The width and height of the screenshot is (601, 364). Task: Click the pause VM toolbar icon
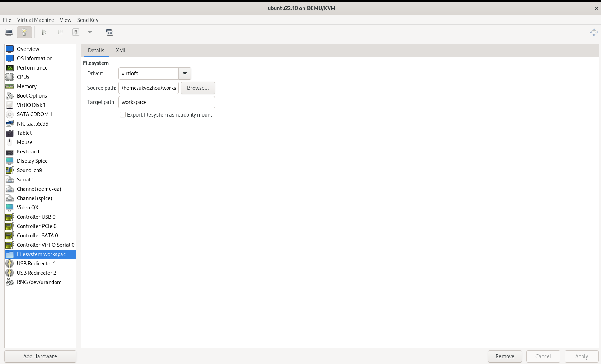click(x=60, y=33)
